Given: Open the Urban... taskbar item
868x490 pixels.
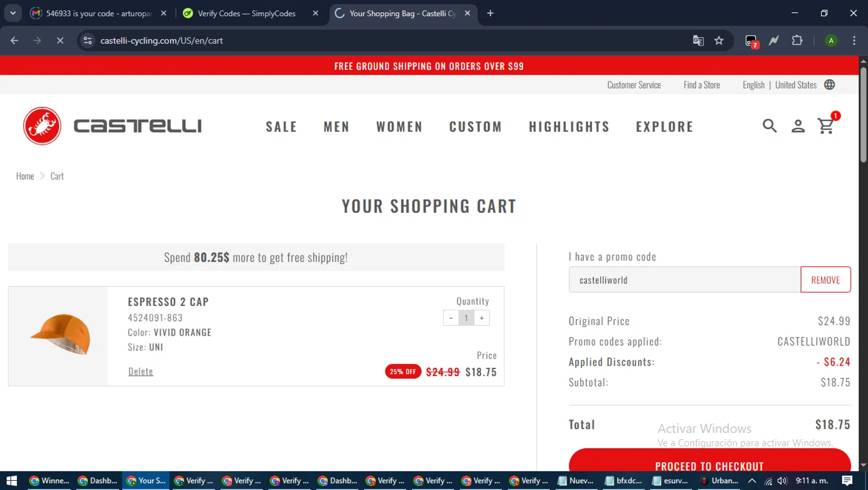Looking at the screenshot, I should [x=719, y=481].
